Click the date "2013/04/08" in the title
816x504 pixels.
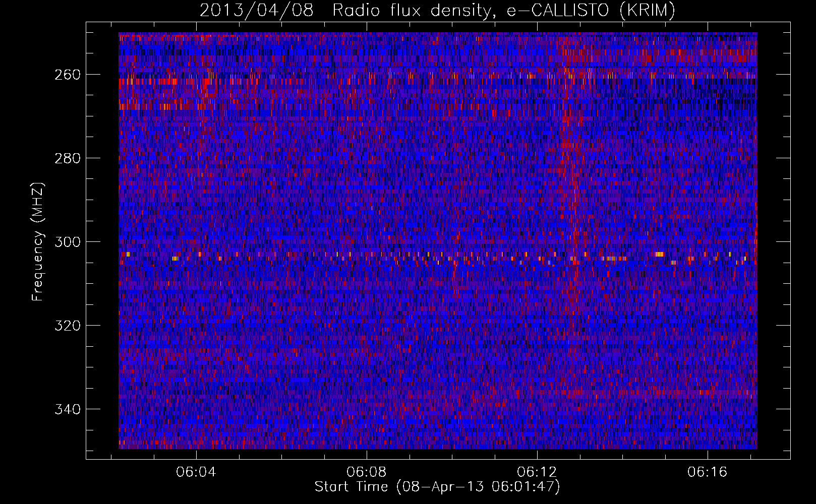[x=257, y=10]
